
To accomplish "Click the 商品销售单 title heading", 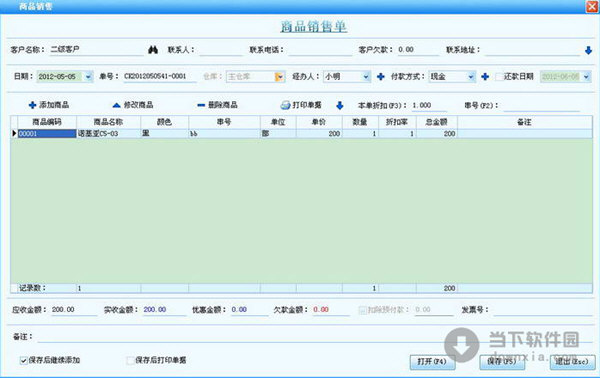I will click(314, 26).
